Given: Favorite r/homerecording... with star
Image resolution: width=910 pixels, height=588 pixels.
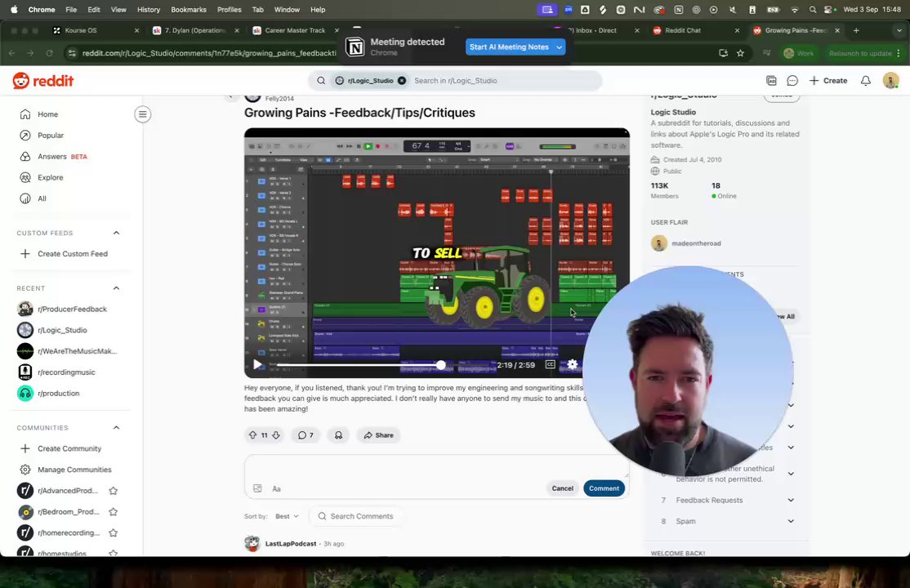Looking at the screenshot, I should point(114,532).
